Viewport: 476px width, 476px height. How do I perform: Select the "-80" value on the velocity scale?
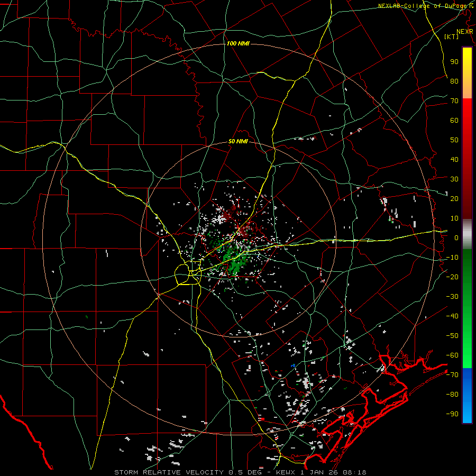(x=452, y=395)
